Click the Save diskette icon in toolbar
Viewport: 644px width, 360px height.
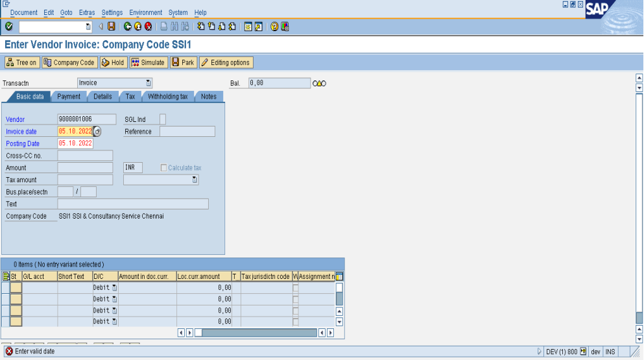point(111,27)
